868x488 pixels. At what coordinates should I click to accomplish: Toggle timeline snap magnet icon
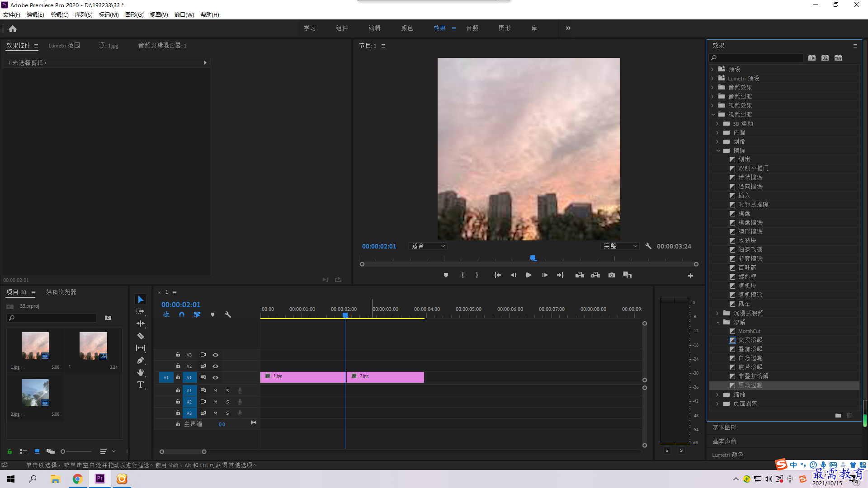(182, 314)
